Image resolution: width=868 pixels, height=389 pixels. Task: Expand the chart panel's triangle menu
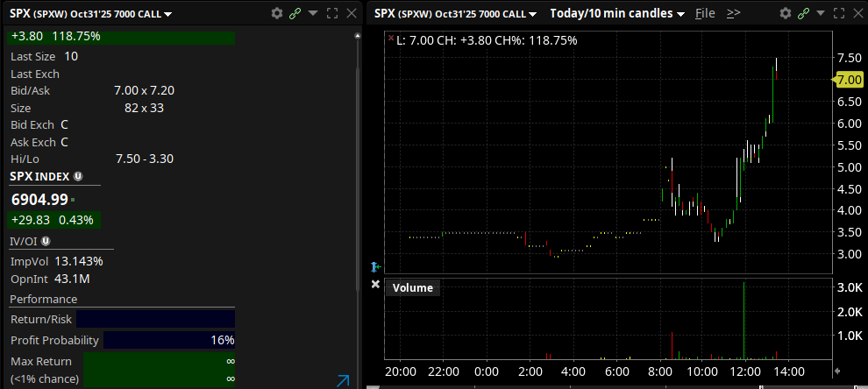point(822,13)
